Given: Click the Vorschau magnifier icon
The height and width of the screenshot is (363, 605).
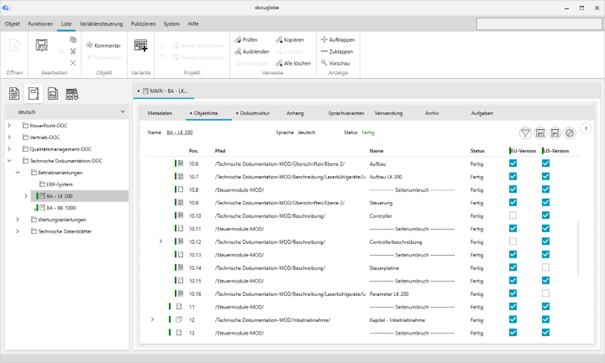Looking at the screenshot, I should click(324, 63).
